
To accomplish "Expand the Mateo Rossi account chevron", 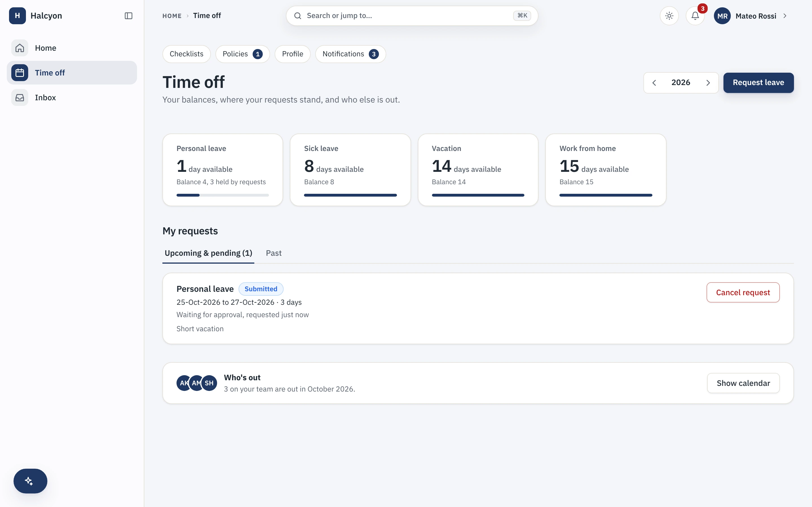I will pos(785,16).
